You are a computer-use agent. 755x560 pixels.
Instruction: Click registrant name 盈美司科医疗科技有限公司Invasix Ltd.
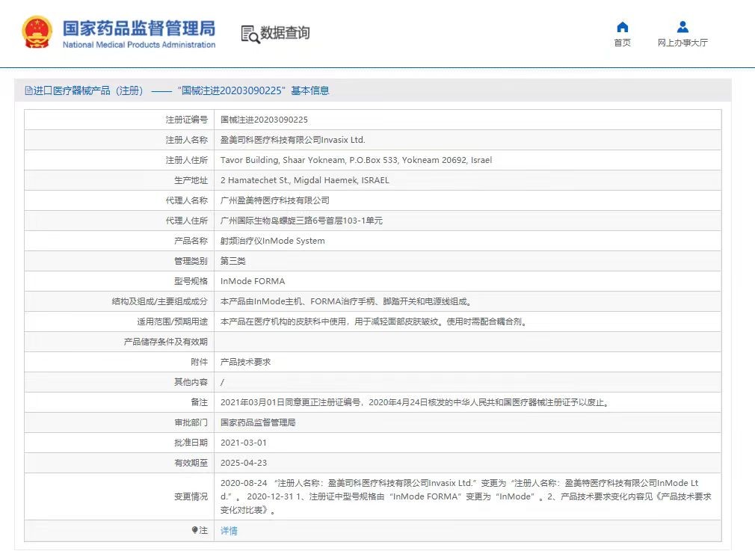[x=293, y=140]
